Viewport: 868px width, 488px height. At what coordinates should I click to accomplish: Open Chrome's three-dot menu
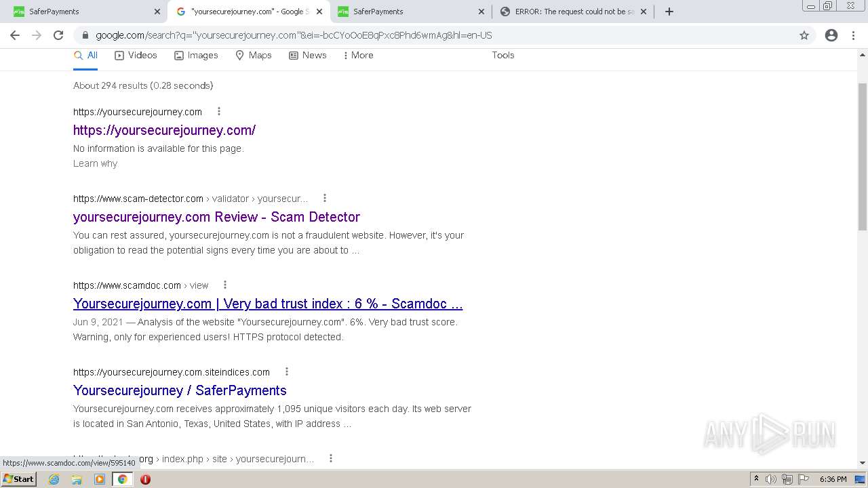click(853, 35)
